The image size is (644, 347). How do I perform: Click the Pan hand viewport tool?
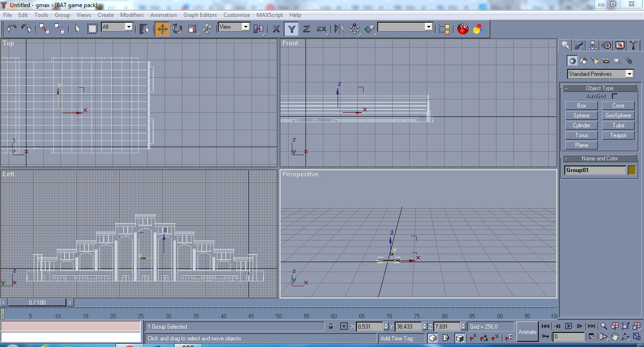pyautogui.click(x=615, y=337)
